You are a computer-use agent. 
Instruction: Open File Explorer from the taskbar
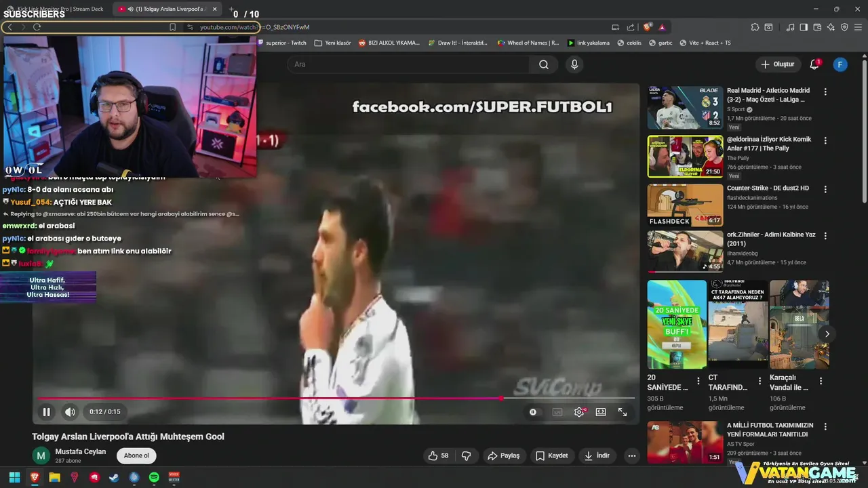pos(54,478)
